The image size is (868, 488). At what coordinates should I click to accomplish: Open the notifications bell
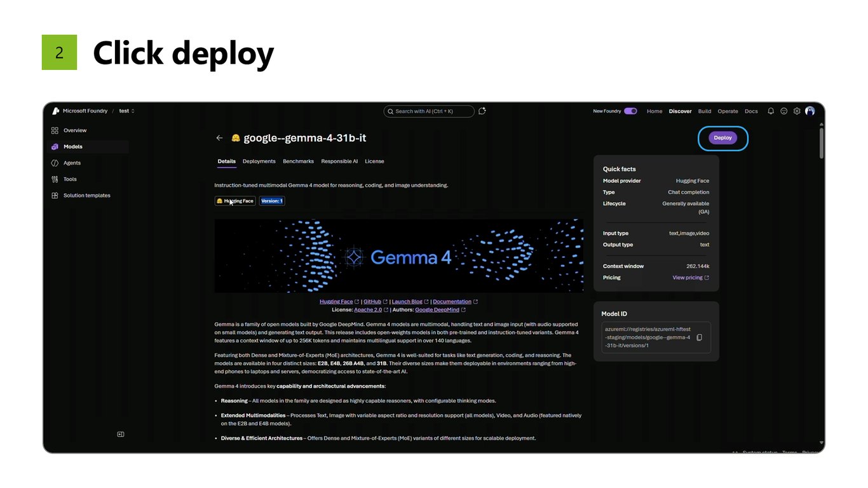click(x=771, y=111)
